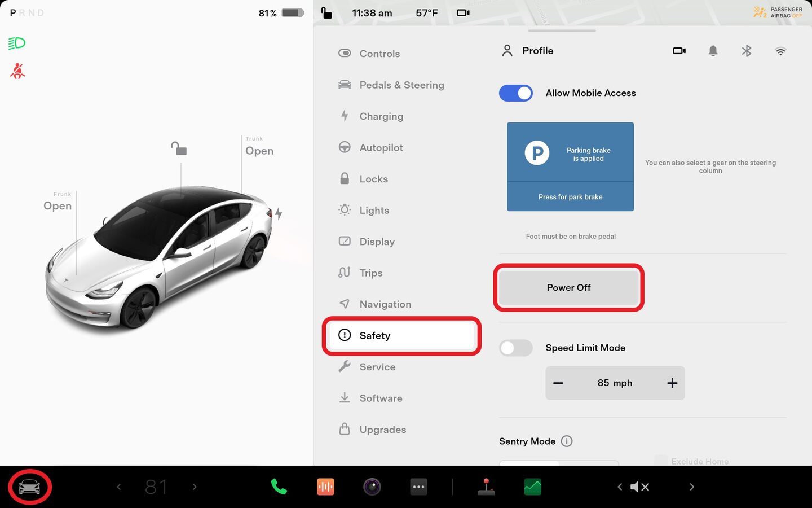Lower volume with left chevron
Image resolution: width=812 pixels, height=508 pixels.
[619, 487]
